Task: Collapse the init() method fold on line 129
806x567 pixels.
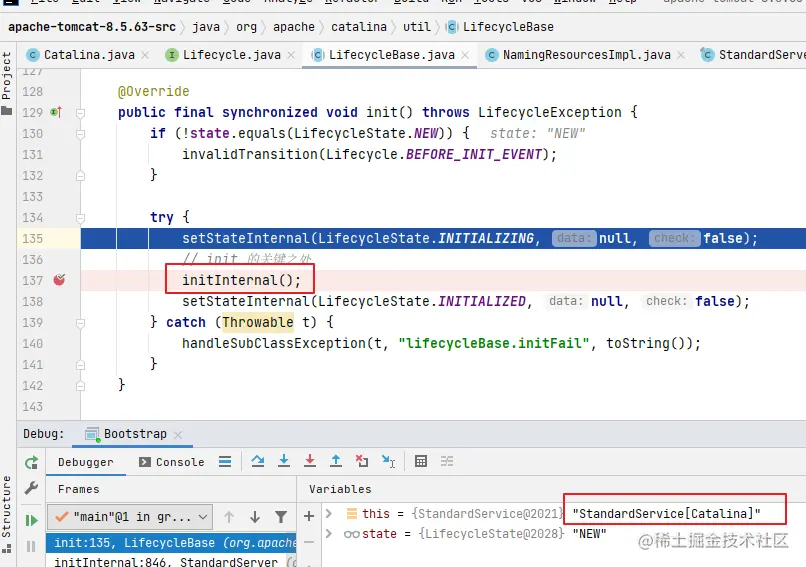Action: pos(81,113)
